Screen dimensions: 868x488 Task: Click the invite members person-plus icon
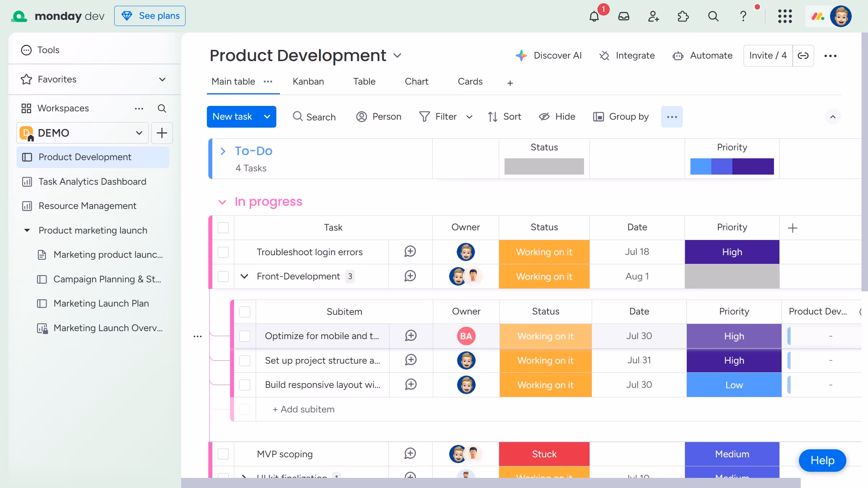(654, 16)
